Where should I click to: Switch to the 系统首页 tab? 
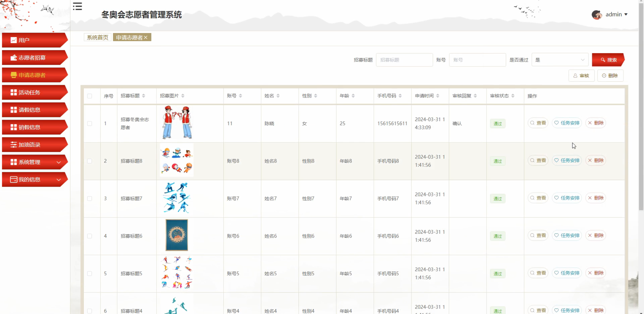coord(98,37)
